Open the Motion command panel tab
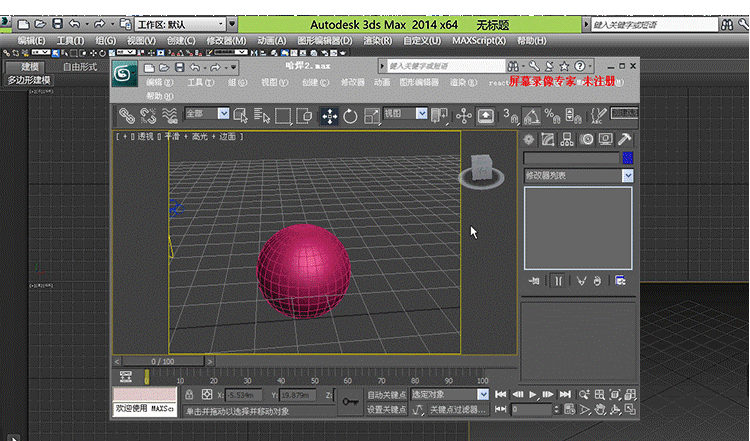 587,139
